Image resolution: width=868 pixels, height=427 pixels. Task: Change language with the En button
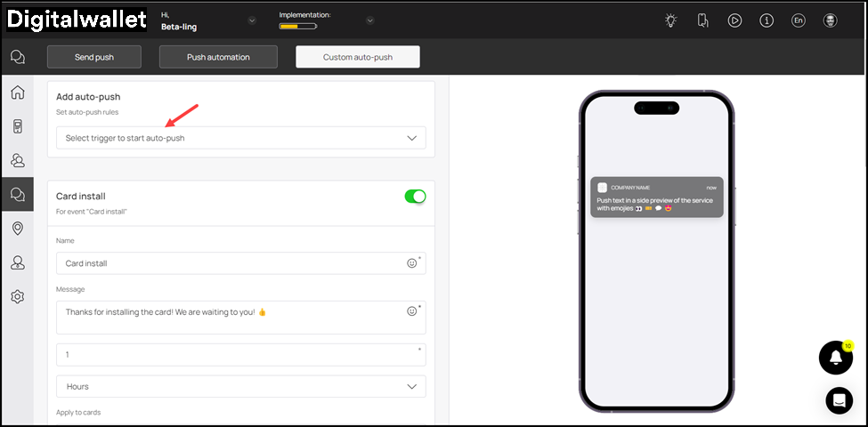[x=798, y=20]
